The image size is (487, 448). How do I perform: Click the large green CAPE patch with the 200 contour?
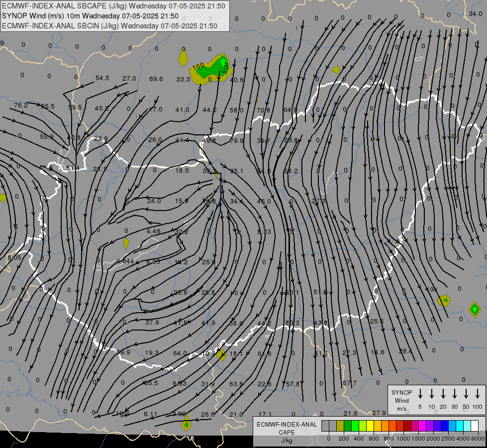coord(212,69)
